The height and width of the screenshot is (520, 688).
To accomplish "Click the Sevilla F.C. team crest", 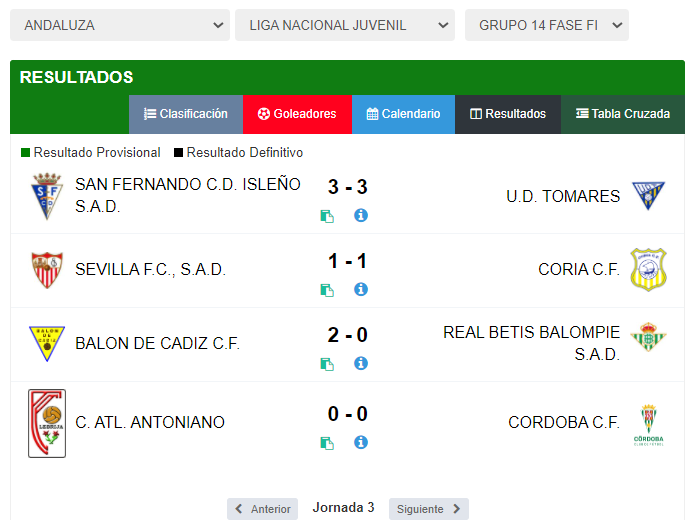I will (47, 270).
